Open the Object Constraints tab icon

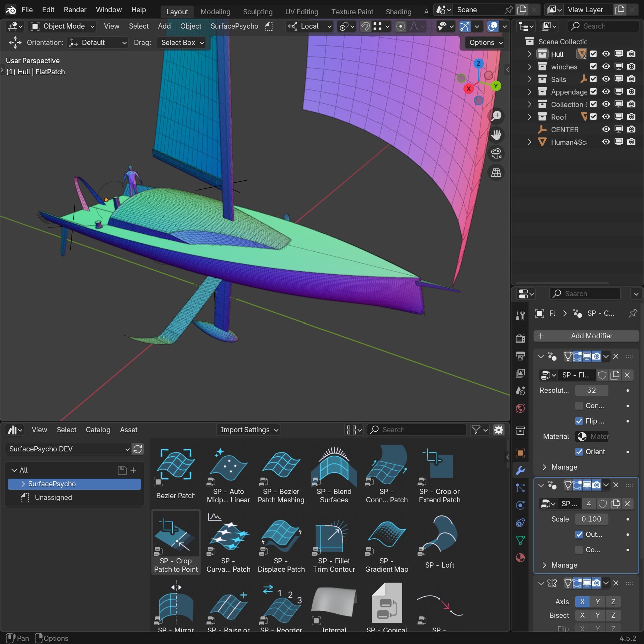click(520, 523)
